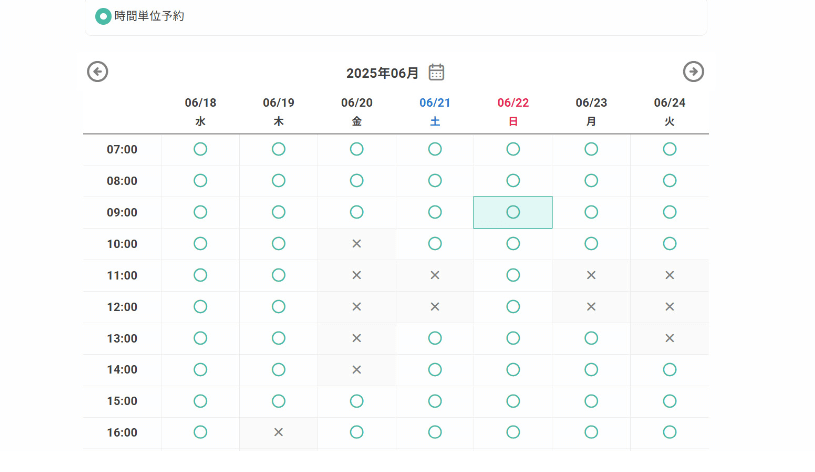Go to next week with right arrow
This screenshot has height=472, width=815.
click(693, 72)
